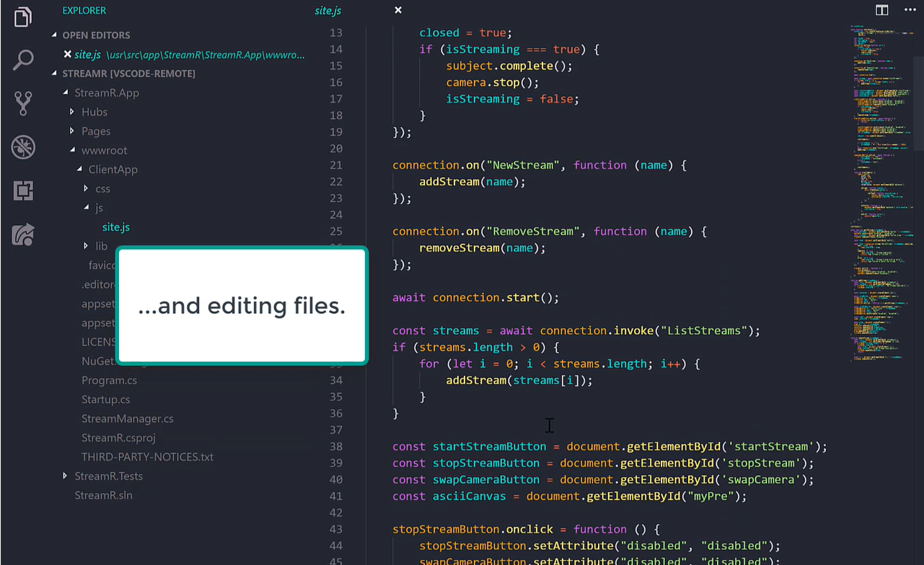Screen dimensions: 924x565
Task: Open Program.cs from the explorer
Action: (109, 380)
